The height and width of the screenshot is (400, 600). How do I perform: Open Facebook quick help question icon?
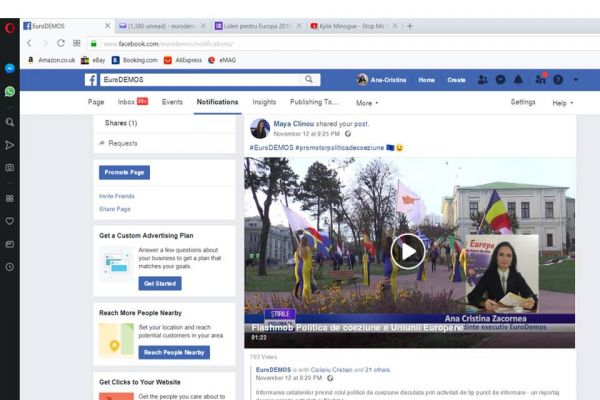(x=558, y=80)
